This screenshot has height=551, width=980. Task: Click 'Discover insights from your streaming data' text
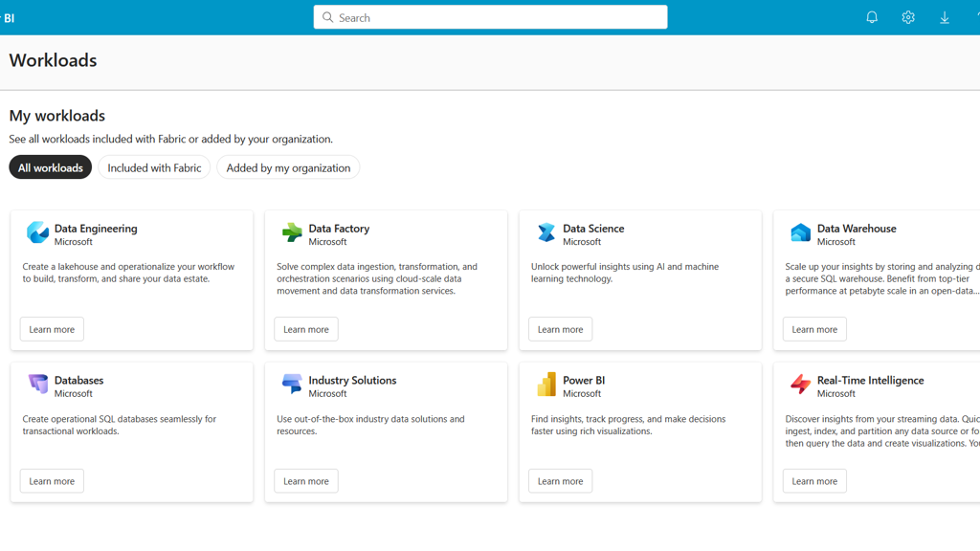tap(882, 431)
